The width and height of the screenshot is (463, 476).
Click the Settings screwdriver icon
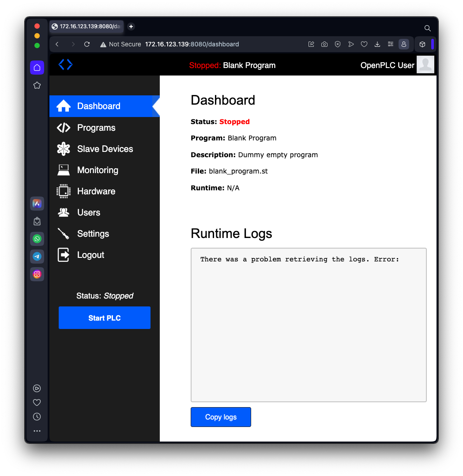(64, 234)
